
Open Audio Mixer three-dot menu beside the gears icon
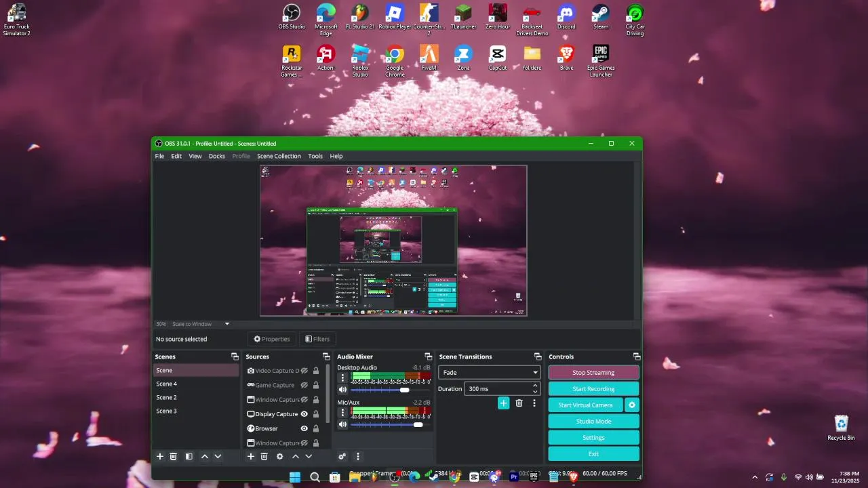coord(358,457)
